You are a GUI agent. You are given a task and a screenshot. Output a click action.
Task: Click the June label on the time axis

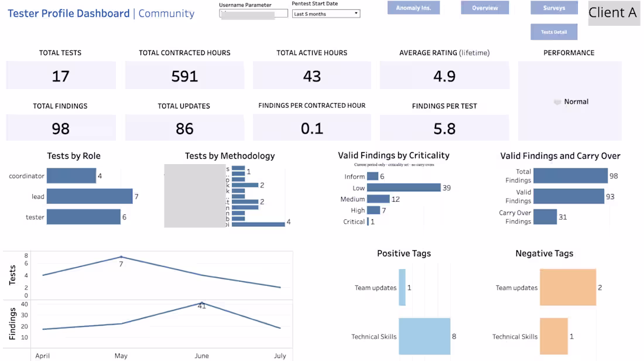(x=201, y=356)
